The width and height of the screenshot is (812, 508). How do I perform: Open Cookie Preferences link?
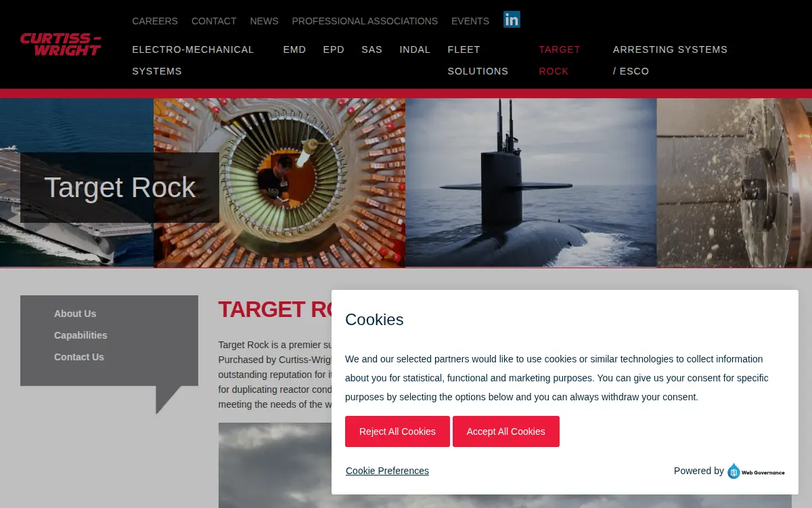coord(387,471)
